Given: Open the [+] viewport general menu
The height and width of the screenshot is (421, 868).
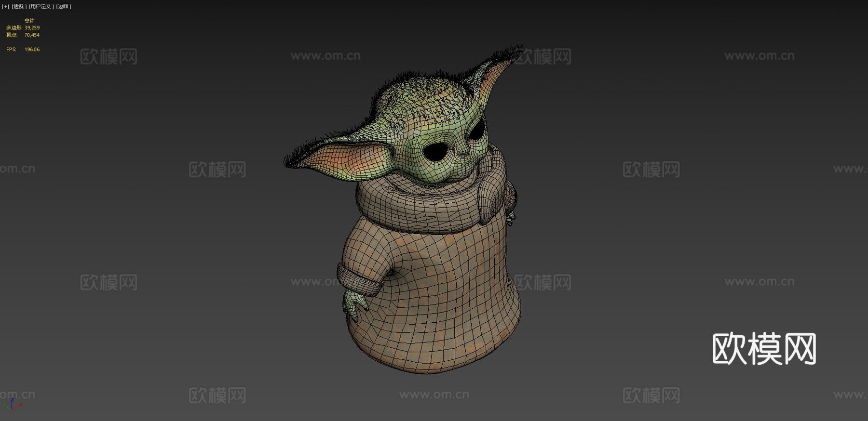Looking at the screenshot, I should tap(5, 6).
